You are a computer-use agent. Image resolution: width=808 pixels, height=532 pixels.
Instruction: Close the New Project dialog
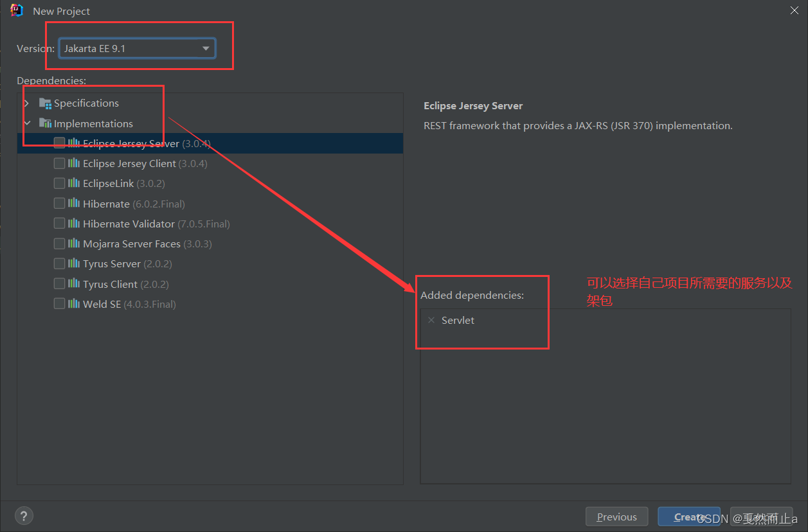point(794,10)
